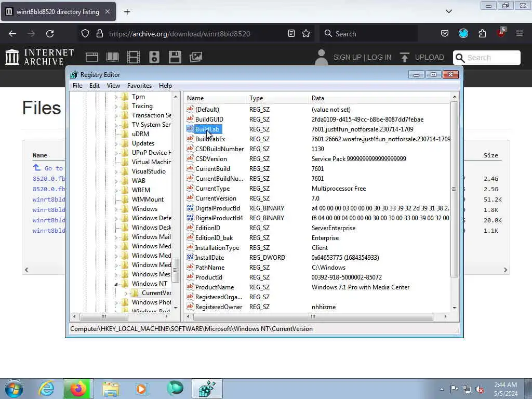Open a new browser tab with plus button
The height and width of the screenshot is (399, 532).
tap(127, 12)
